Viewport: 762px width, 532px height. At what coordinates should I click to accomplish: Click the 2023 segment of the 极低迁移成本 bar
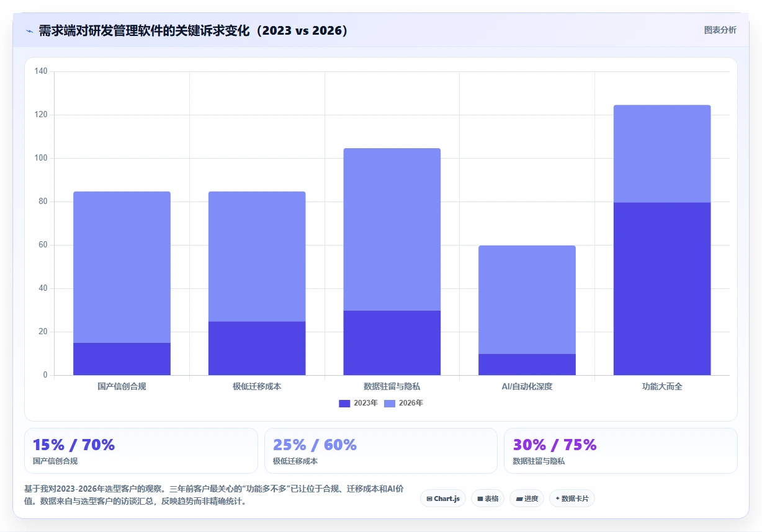[x=257, y=348]
